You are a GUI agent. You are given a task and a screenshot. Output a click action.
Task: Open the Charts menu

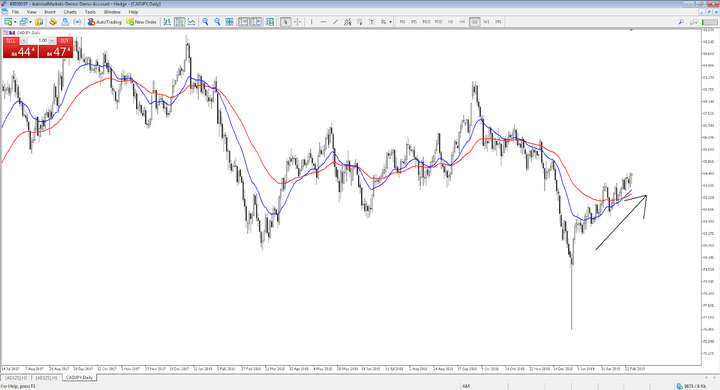tap(70, 12)
